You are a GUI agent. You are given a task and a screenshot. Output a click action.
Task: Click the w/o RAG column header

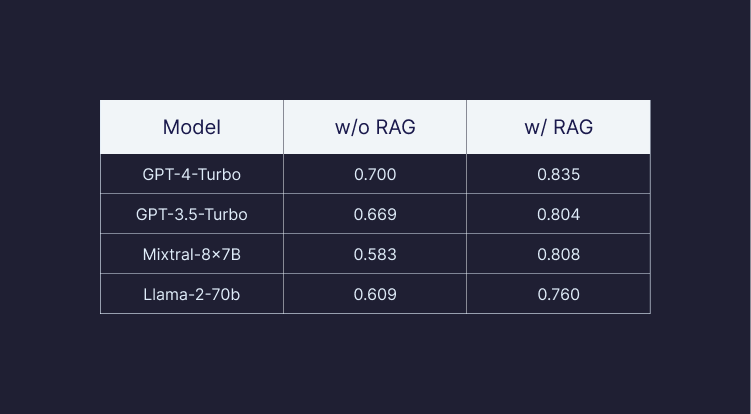point(375,127)
